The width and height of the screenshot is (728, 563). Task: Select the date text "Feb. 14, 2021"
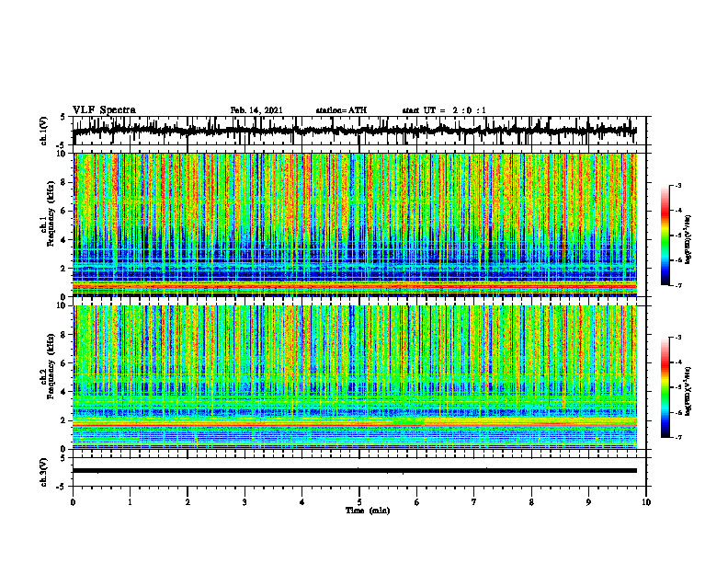click(x=256, y=110)
